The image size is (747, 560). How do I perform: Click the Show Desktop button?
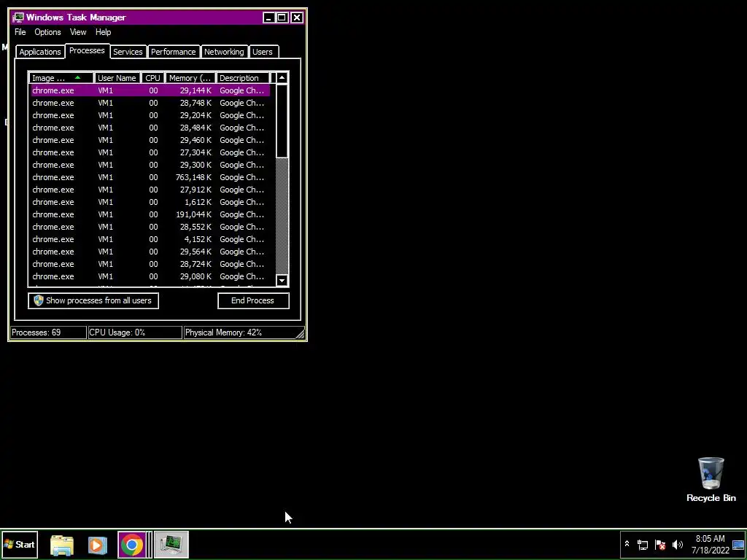(x=738, y=545)
